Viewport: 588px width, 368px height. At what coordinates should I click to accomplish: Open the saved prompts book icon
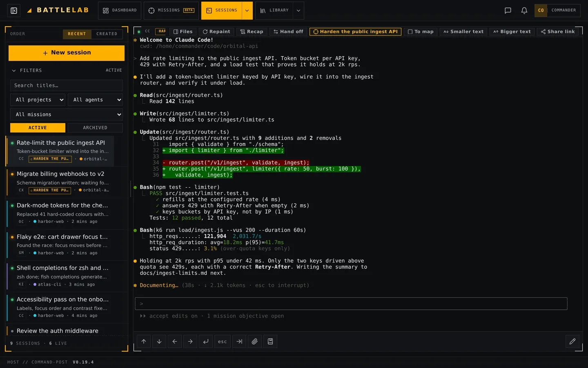tap(270, 341)
